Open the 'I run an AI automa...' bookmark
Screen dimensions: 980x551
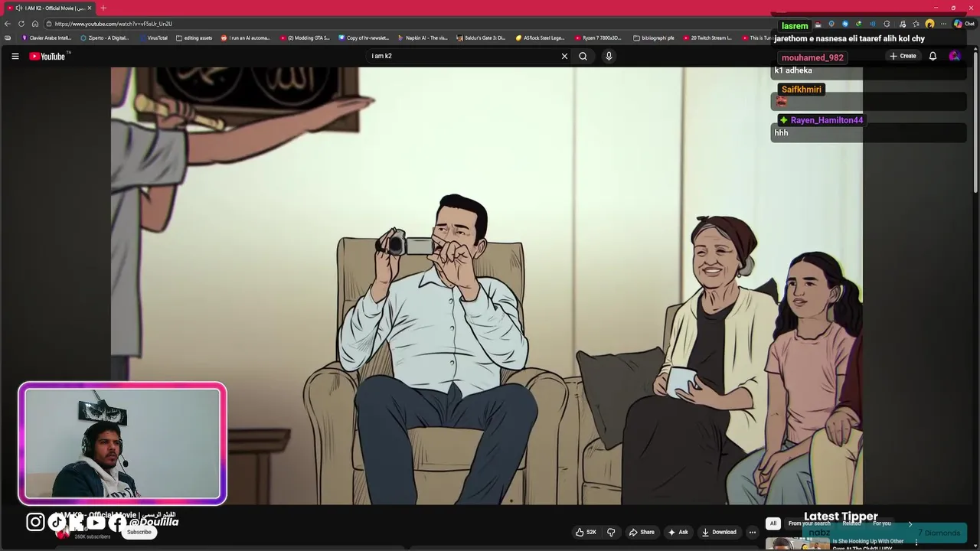pyautogui.click(x=246, y=37)
